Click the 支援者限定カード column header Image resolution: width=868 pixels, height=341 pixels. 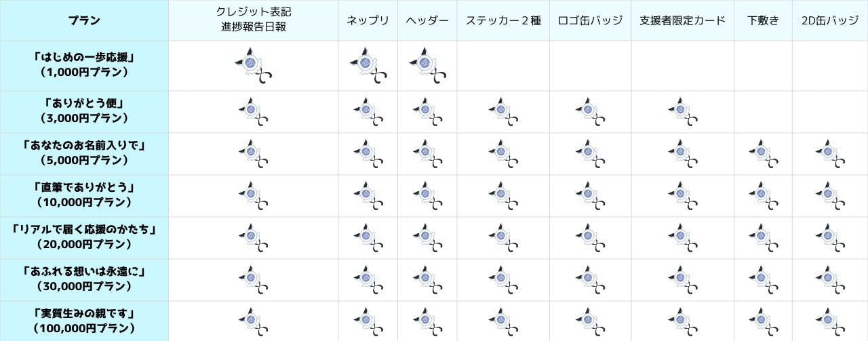682,20
